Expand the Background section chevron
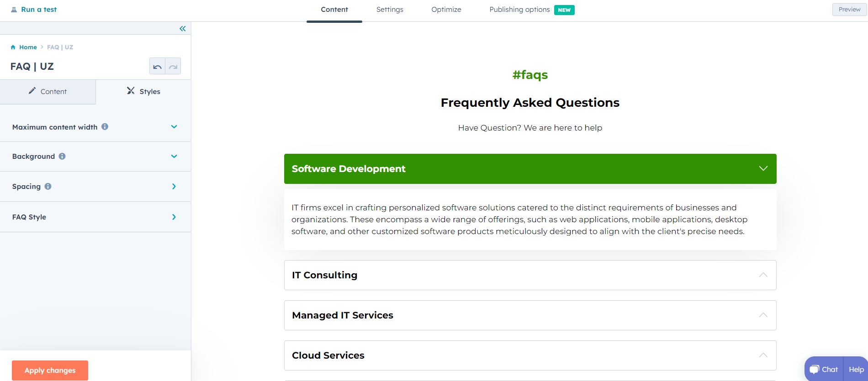This screenshot has width=868, height=381. tap(174, 157)
